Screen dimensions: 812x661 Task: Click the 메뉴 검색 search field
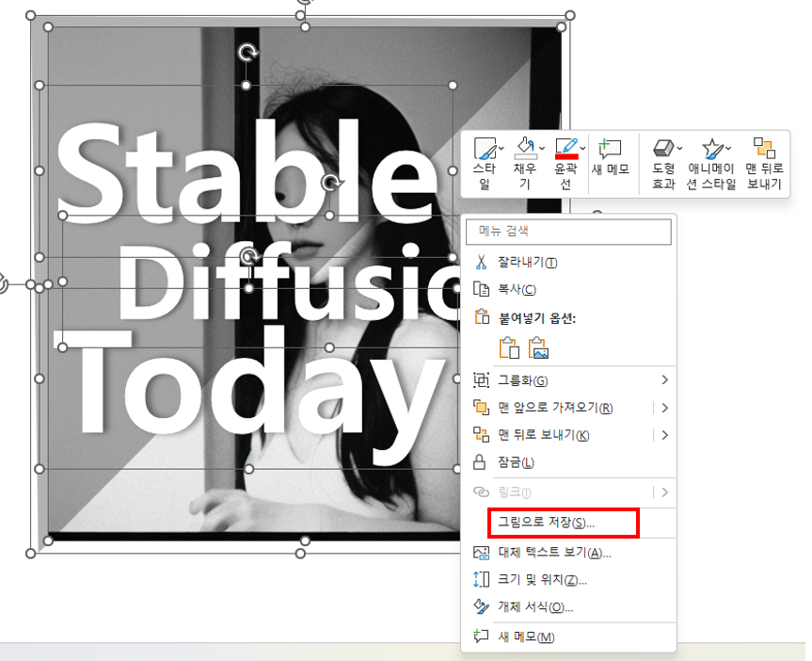[x=568, y=232]
